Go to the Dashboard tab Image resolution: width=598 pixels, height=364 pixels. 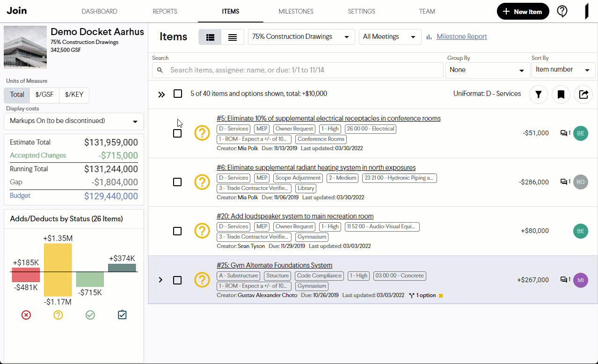99,12
